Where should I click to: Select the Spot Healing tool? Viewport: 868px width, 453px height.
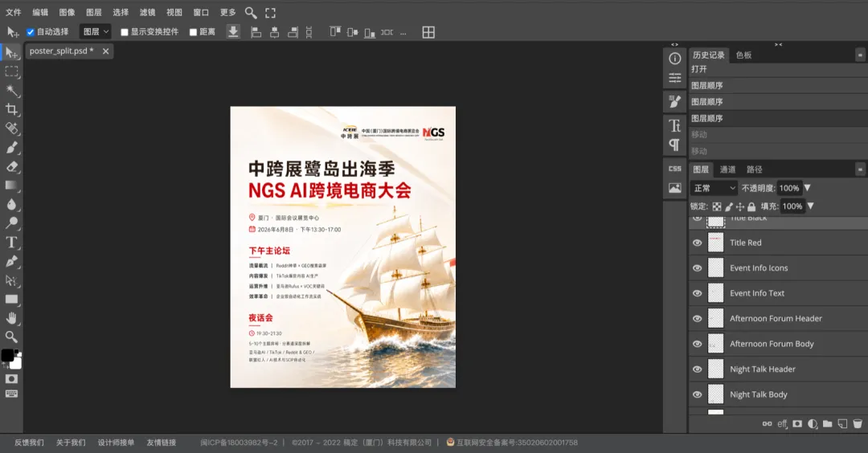point(11,128)
